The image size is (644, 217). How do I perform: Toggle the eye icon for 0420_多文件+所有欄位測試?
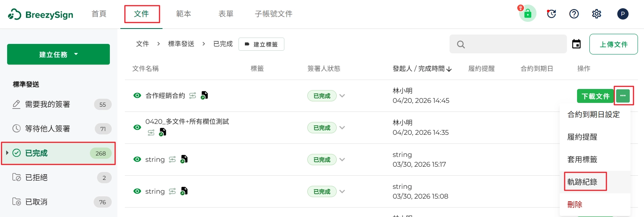coord(137,127)
